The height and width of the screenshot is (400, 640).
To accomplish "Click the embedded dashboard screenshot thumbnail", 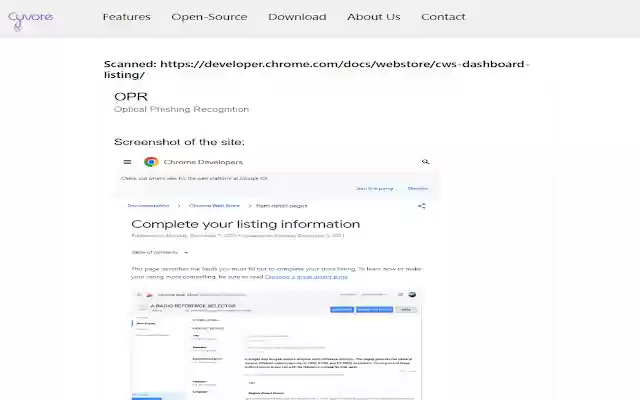I will (x=276, y=345).
